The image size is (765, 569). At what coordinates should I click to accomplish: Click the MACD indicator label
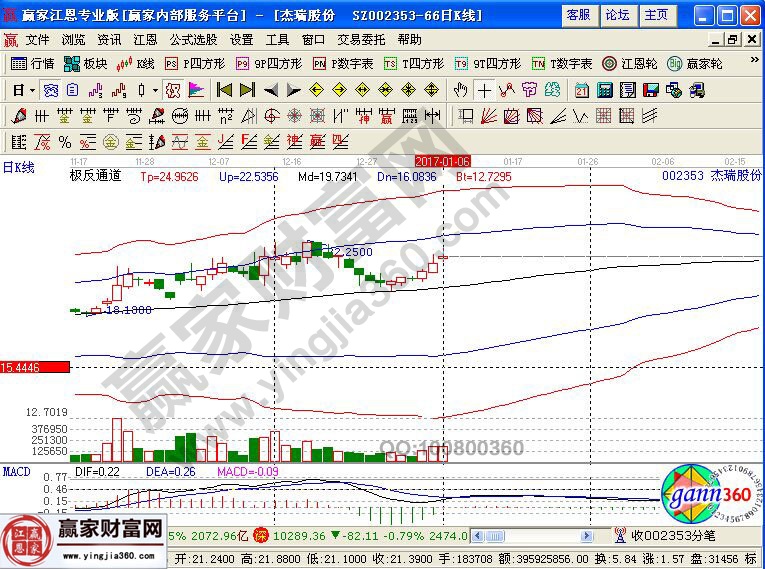(x=16, y=471)
